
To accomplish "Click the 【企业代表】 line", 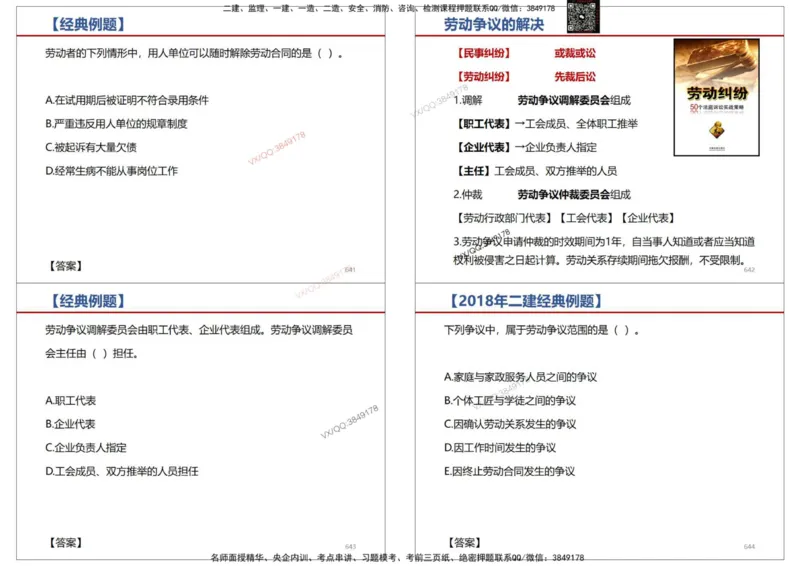I will point(526,147).
